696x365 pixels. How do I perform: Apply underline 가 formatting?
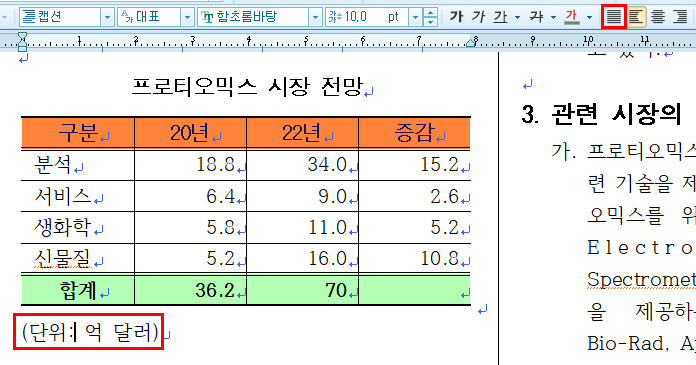(x=500, y=17)
